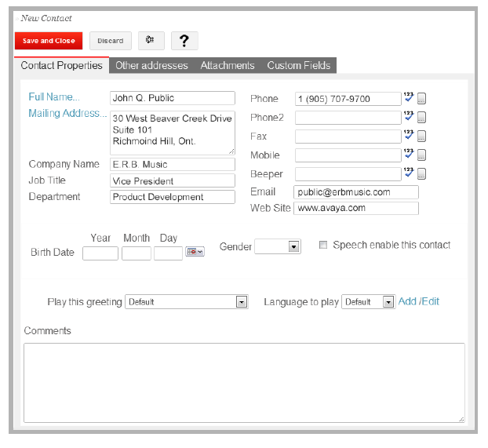The height and width of the screenshot is (448, 488).
Task: Click the Mailing Address link
Action: coord(67,114)
